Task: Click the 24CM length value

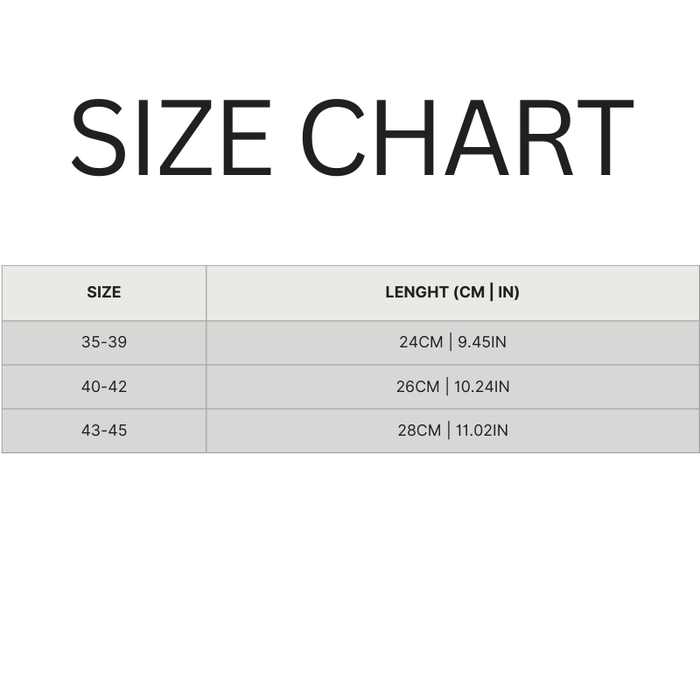Action: pyautogui.click(x=420, y=342)
